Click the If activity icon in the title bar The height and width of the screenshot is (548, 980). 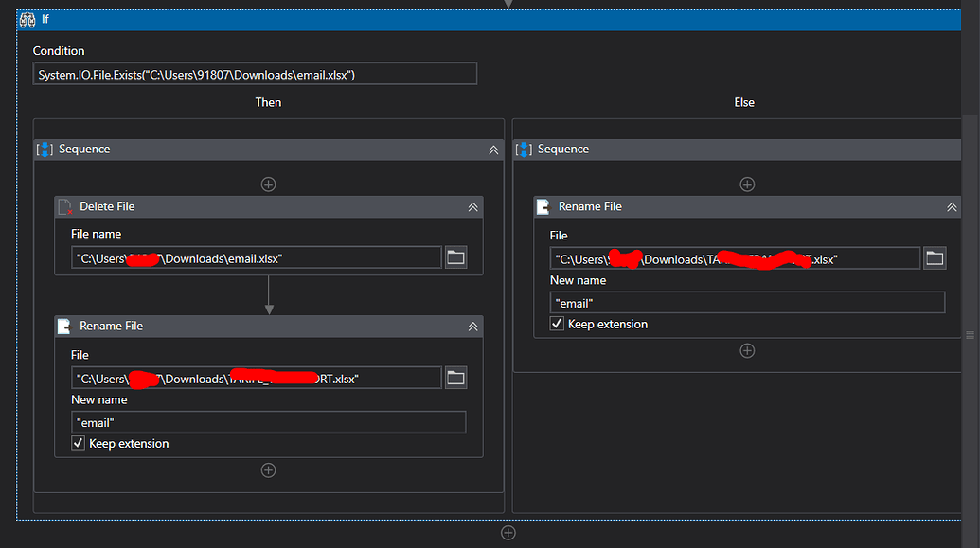coord(29,19)
